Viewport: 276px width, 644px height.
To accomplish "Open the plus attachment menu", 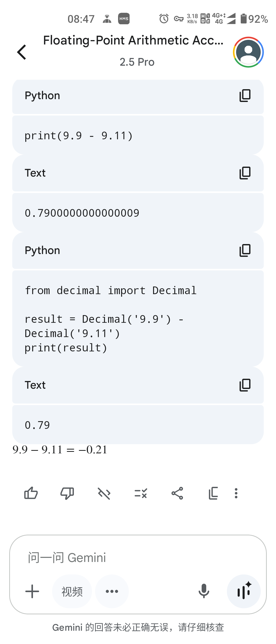I will click(x=32, y=591).
